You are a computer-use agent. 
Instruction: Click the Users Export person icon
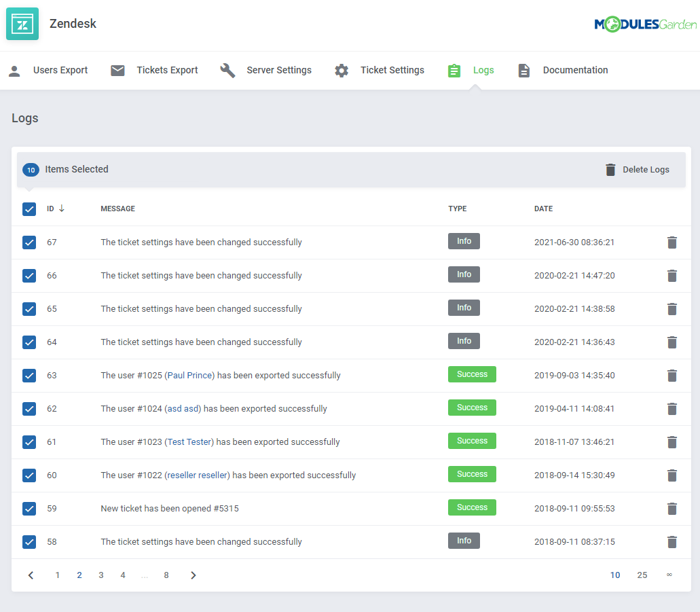pyautogui.click(x=14, y=71)
